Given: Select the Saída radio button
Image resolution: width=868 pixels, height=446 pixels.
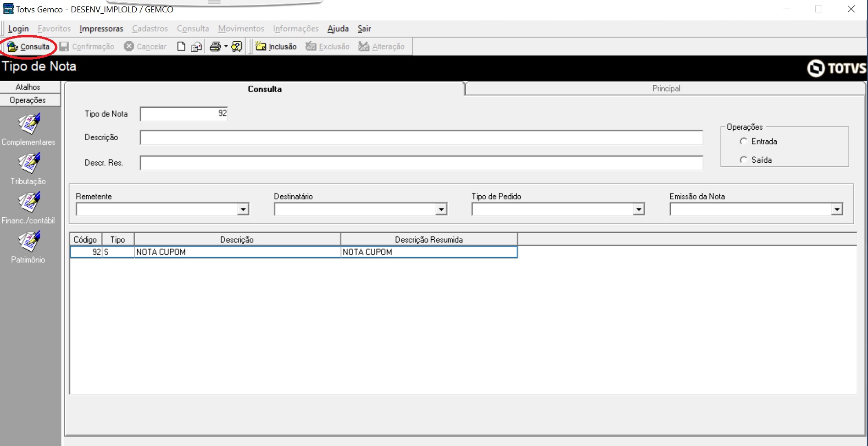Looking at the screenshot, I should 743,160.
